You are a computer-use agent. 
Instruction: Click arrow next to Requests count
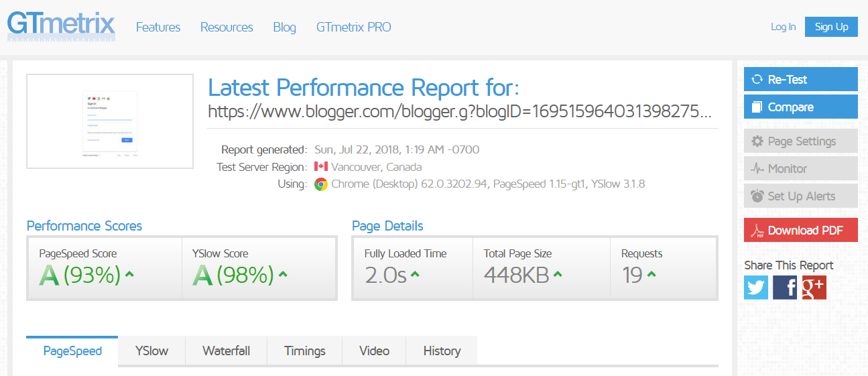coord(652,274)
